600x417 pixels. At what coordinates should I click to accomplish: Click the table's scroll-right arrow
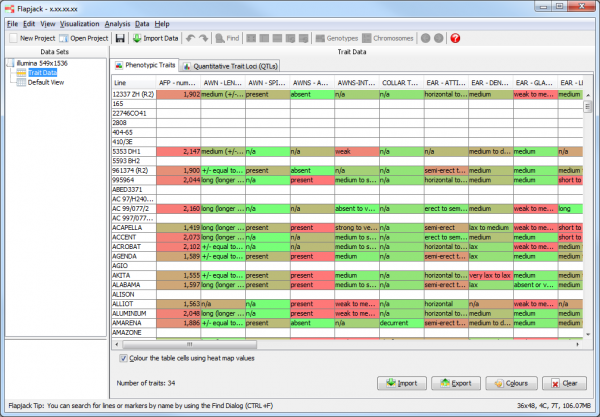click(x=577, y=344)
